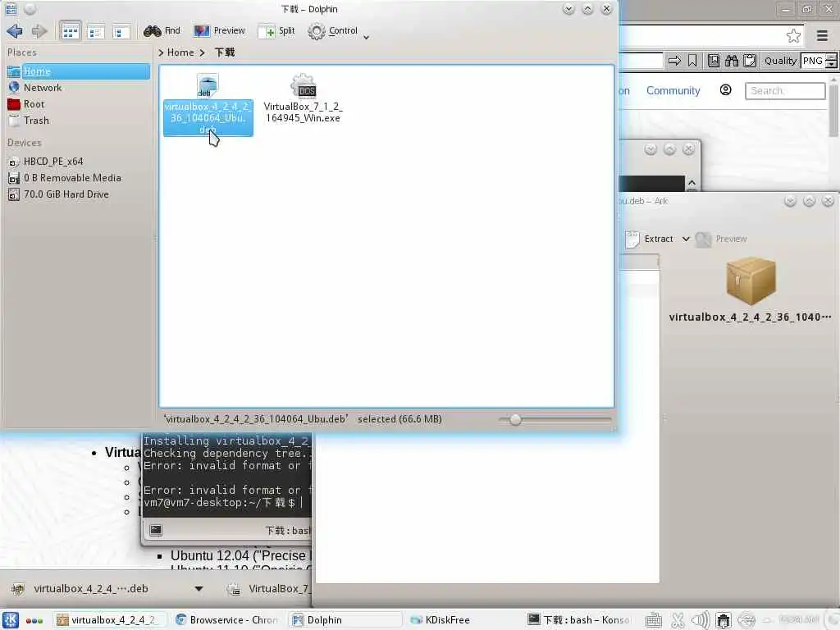Image resolution: width=840 pixels, height=630 pixels.
Task: Click the package box icon in Ark
Action: tap(751, 281)
